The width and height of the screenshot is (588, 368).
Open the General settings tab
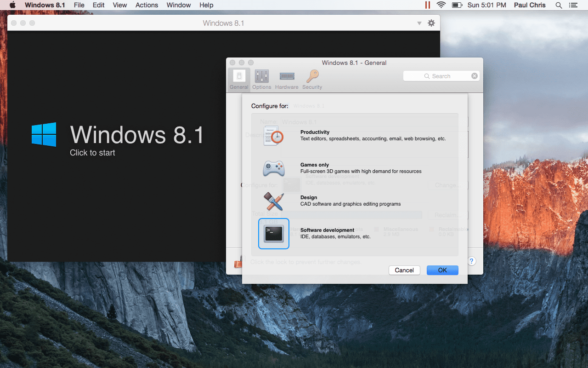(239, 80)
